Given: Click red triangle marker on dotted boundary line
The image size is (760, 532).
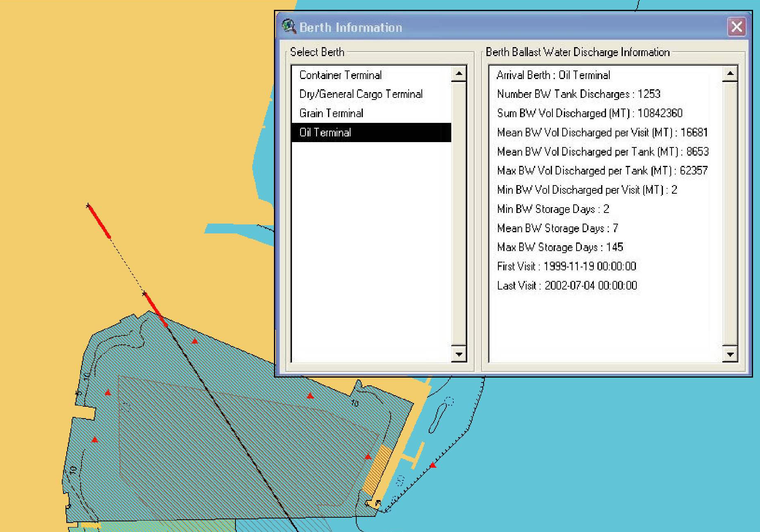Looking at the screenshot, I should 433,465.
